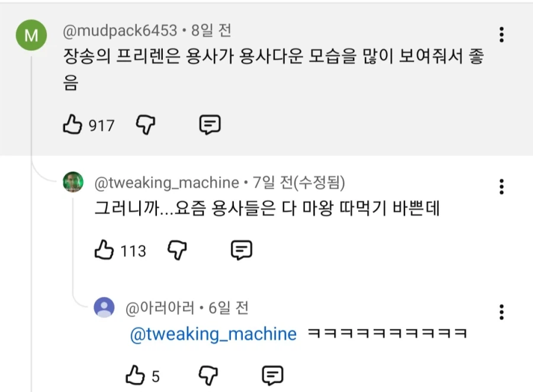533x392 pixels.
Task: Like the comment by @mudpack6453
Action: [72, 124]
